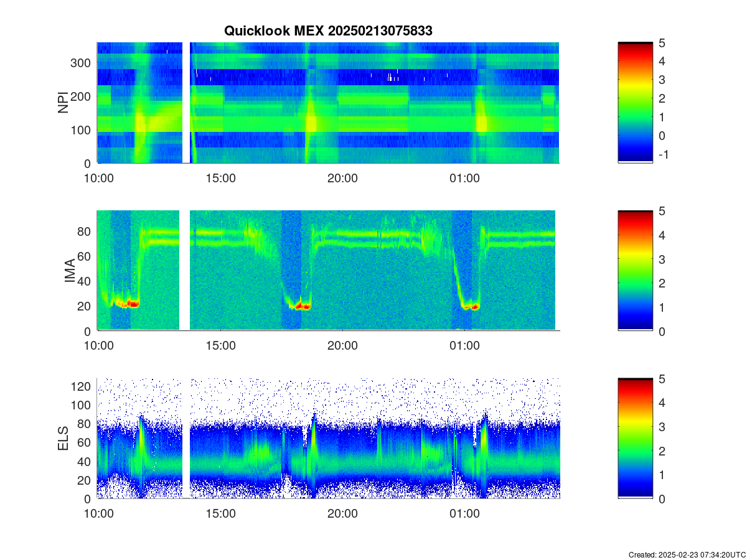This screenshot has height=560, width=747.
Task: Click the 10:00 tick label under ELS plot
Action: tap(98, 513)
